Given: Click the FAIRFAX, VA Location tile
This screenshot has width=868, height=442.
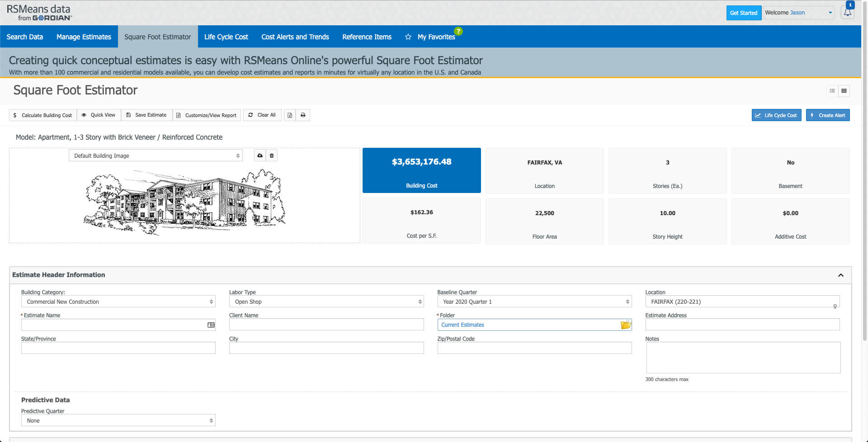Looking at the screenshot, I should (545, 171).
